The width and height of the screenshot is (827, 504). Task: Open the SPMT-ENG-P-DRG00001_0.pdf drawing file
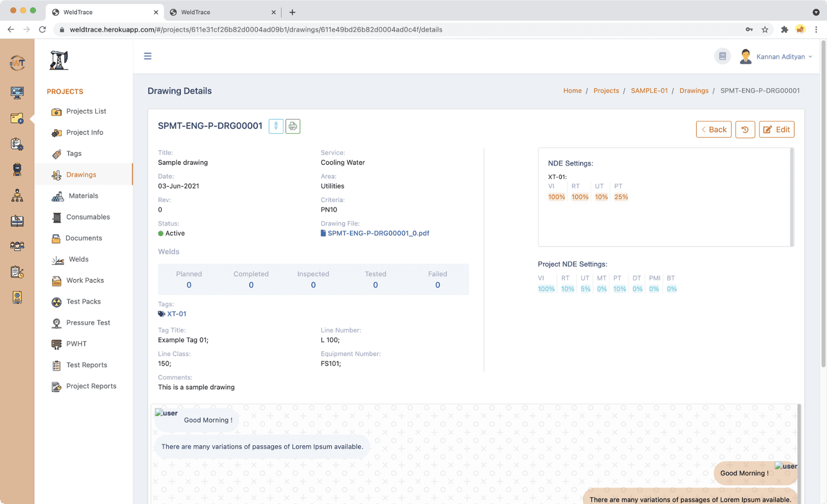point(378,233)
